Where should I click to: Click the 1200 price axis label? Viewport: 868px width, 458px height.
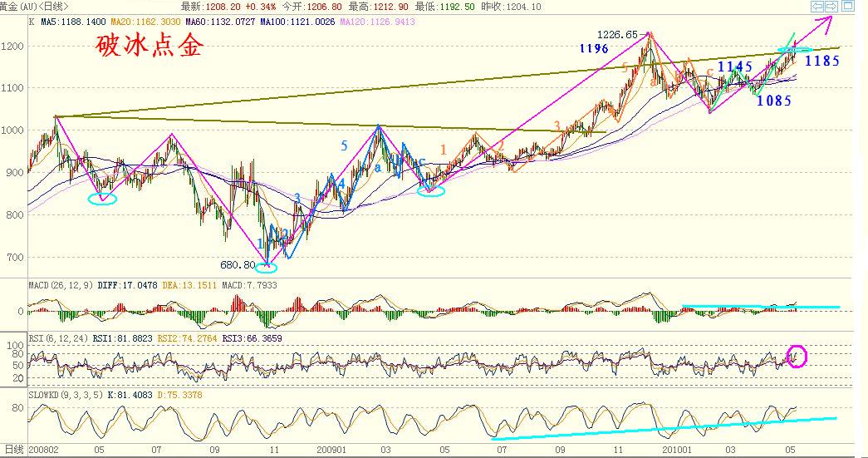(x=12, y=46)
